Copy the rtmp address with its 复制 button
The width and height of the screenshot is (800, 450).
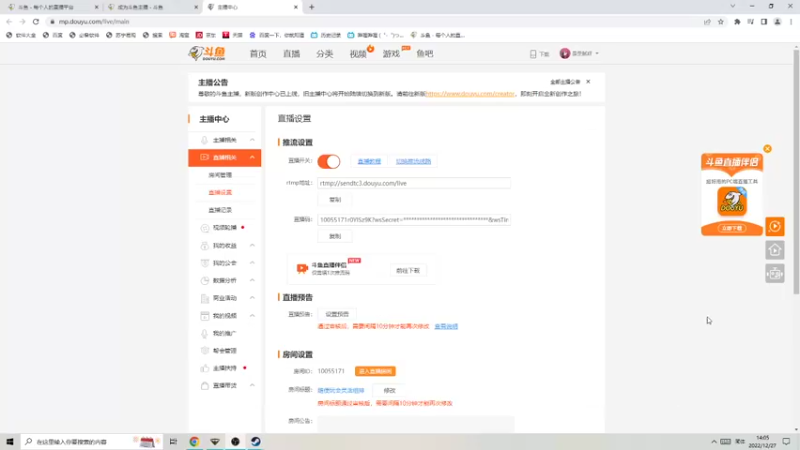click(335, 199)
